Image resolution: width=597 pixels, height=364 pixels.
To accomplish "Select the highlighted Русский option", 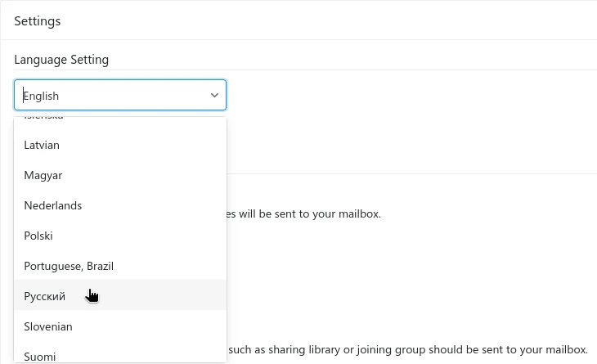I will [45, 296].
